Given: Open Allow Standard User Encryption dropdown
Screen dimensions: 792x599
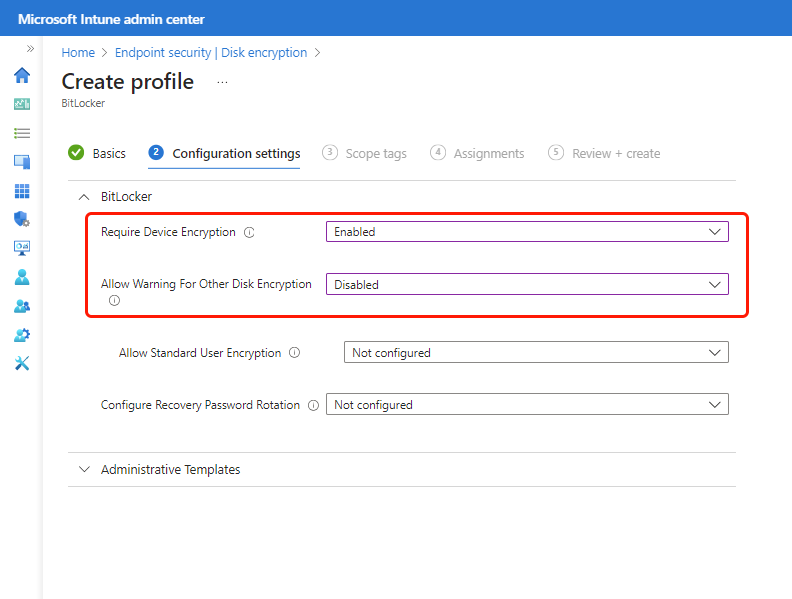Looking at the screenshot, I should click(536, 352).
